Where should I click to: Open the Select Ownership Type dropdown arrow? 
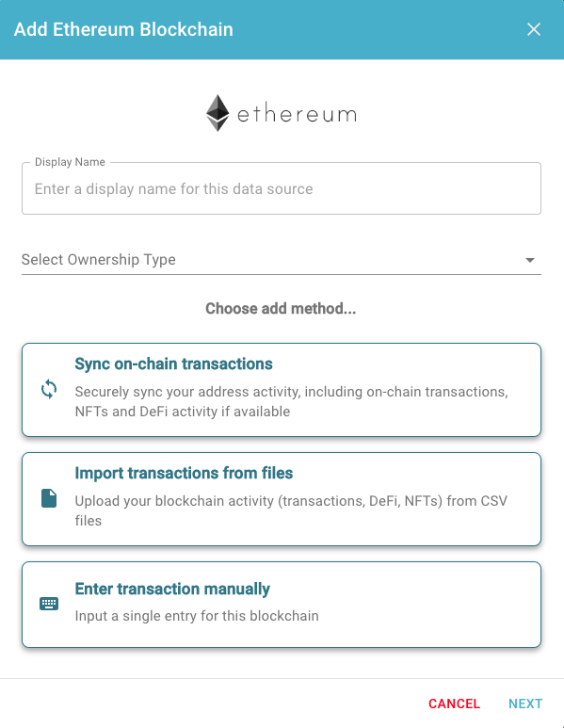point(530,260)
